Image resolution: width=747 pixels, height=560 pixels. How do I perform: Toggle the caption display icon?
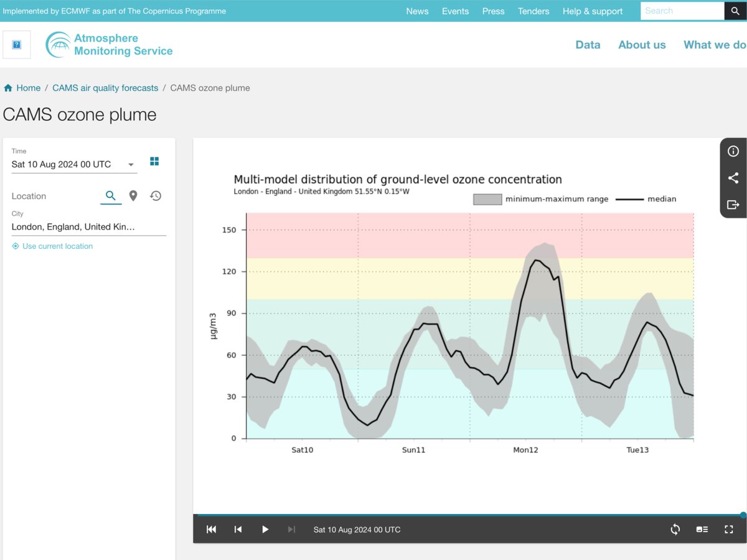(x=702, y=530)
